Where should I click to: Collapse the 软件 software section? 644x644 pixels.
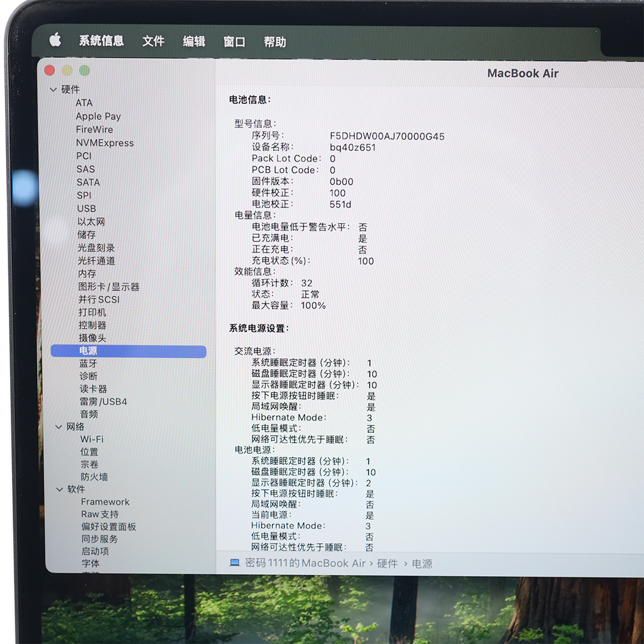(59, 490)
